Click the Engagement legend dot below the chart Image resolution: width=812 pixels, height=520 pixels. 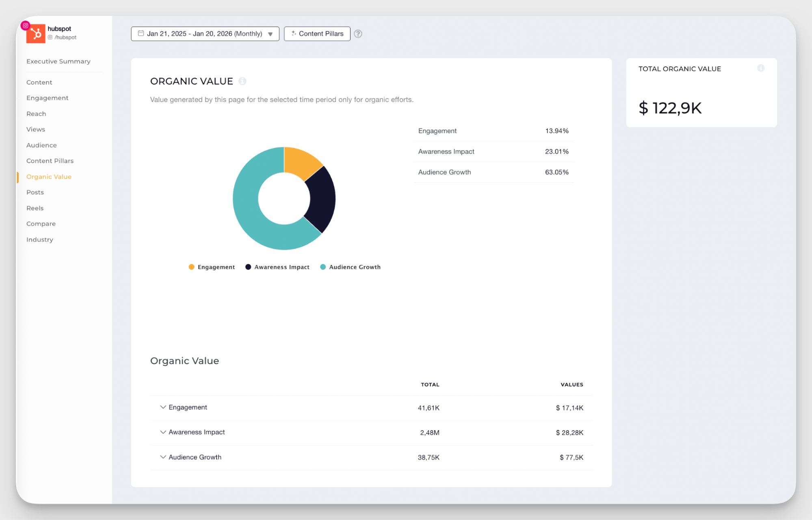click(191, 267)
